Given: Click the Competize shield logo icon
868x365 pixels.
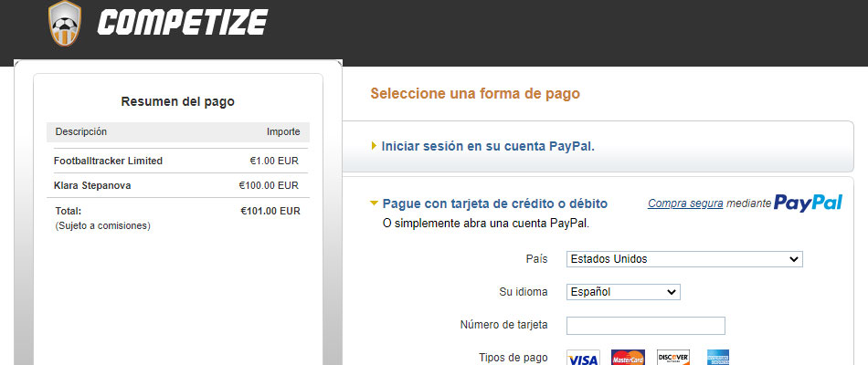Looking at the screenshot, I should pyautogui.click(x=64, y=23).
